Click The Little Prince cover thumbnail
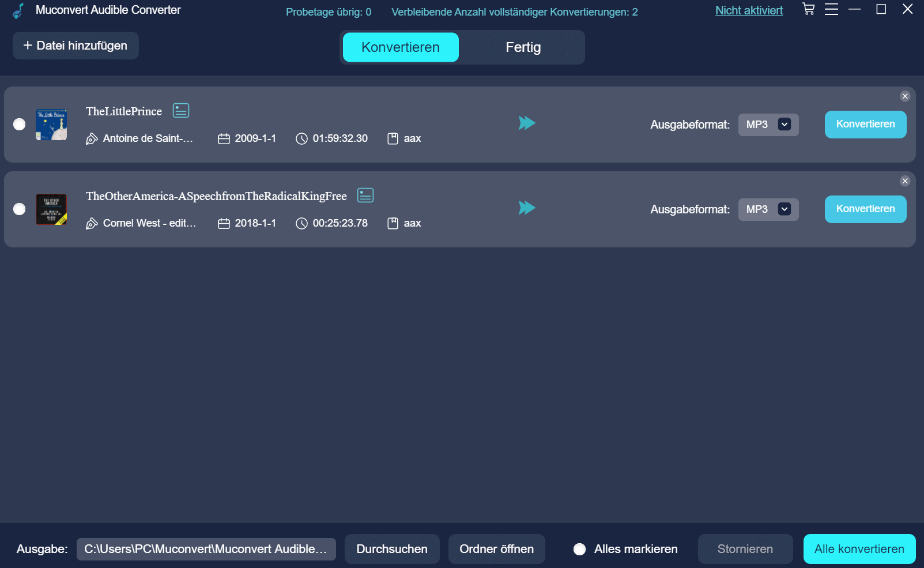Viewport: 924px width, 568px height. click(x=51, y=125)
